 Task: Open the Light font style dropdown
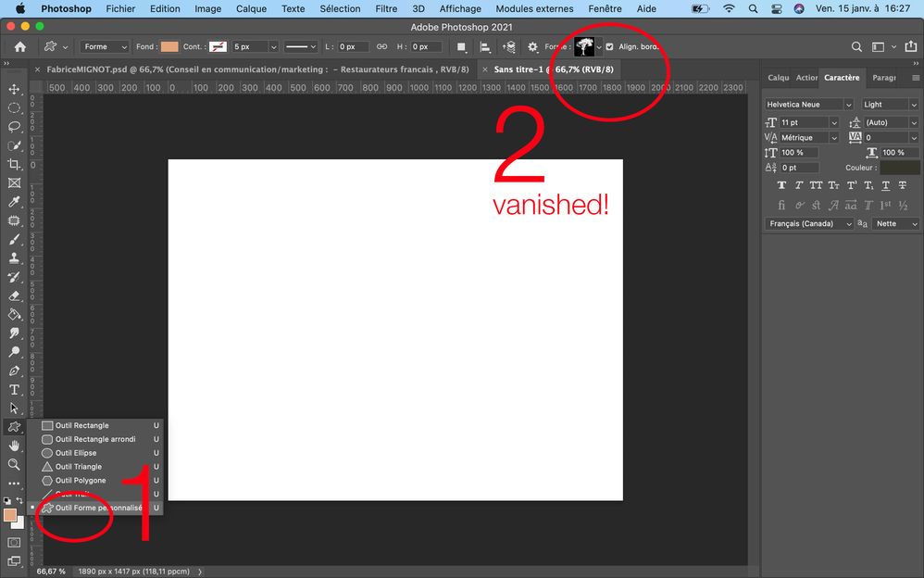[x=890, y=105]
